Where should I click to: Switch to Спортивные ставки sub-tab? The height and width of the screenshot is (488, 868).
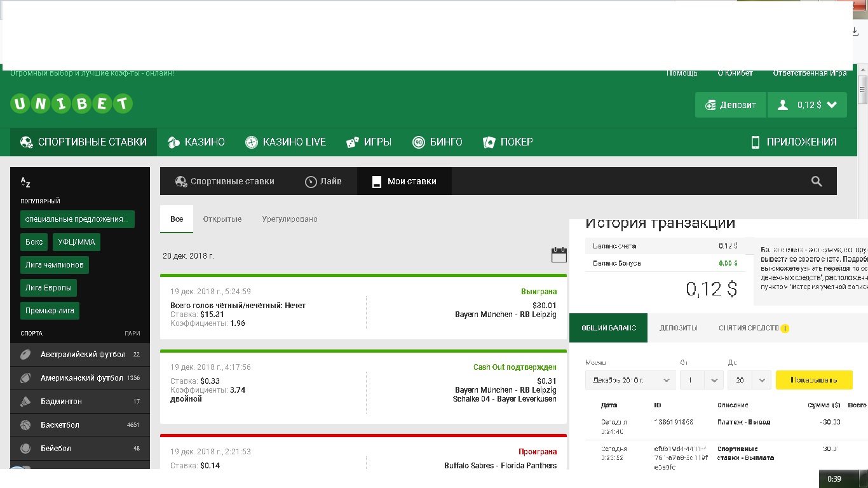(x=225, y=181)
